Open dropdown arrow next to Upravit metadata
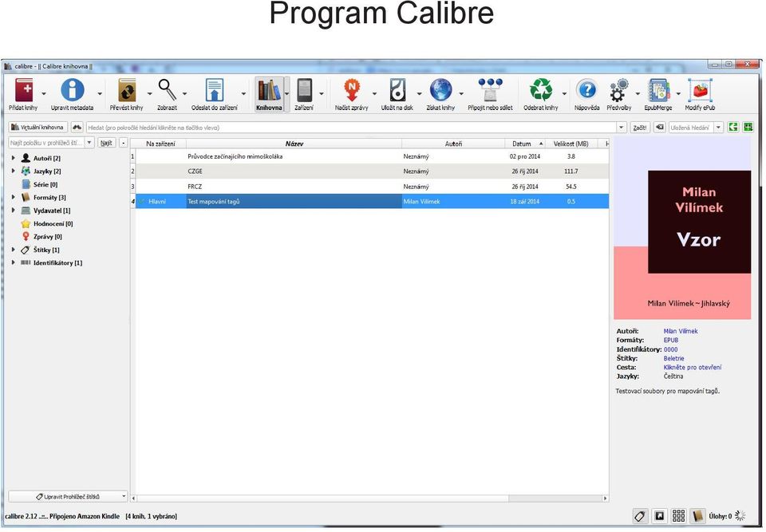Image resolution: width=766 pixels, height=532 pixels. (100, 94)
